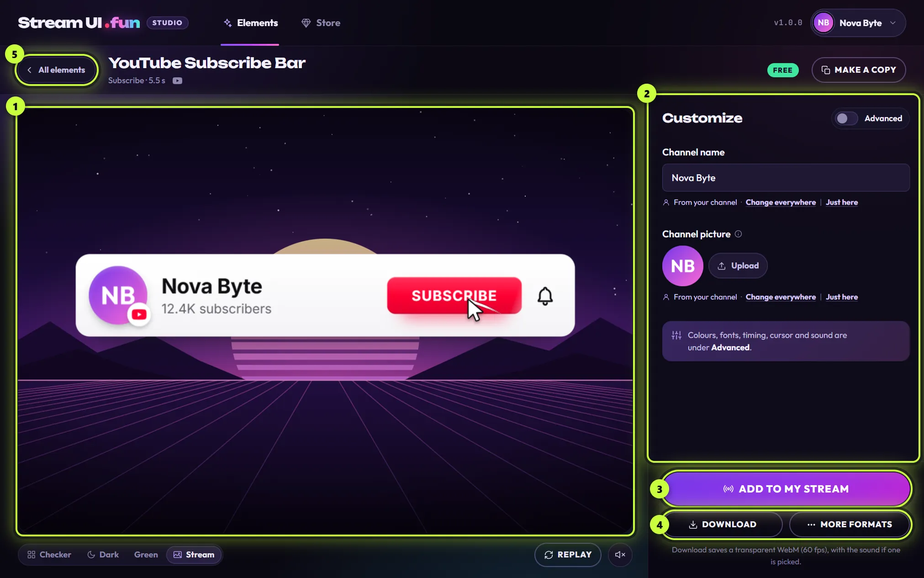Click the Stream UI .fun logo
The width and height of the screenshot is (924, 578).
click(x=79, y=23)
